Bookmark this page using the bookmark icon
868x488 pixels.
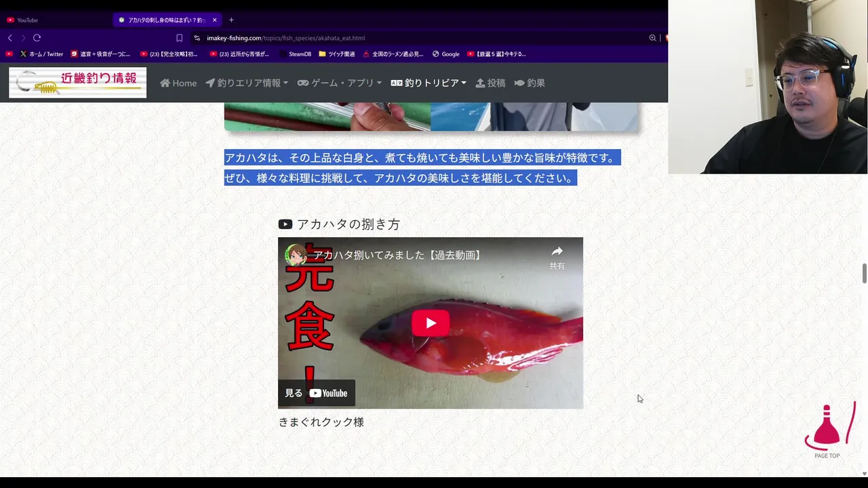click(x=179, y=38)
